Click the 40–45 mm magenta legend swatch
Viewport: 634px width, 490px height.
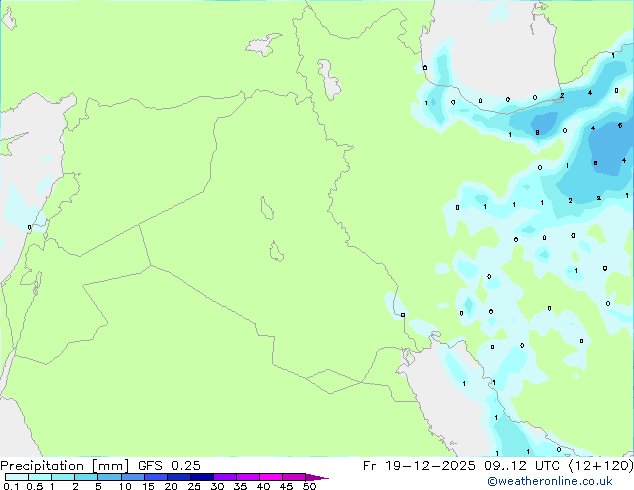click(x=271, y=477)
